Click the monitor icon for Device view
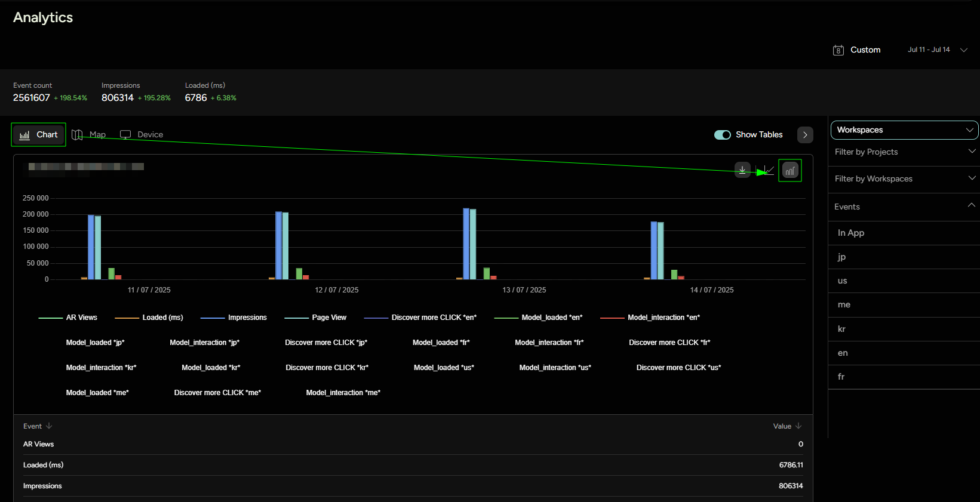Viewport: 980px width, 502px height. (125, 135)
